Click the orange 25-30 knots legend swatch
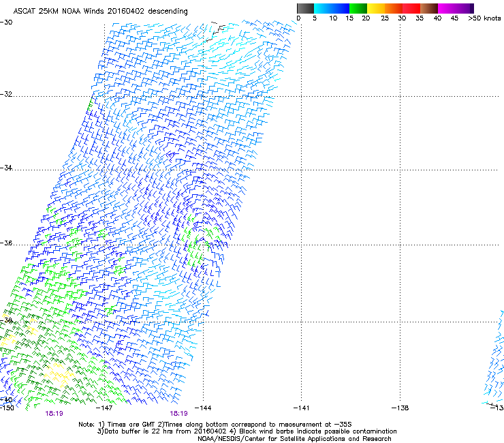 point(394,8)
